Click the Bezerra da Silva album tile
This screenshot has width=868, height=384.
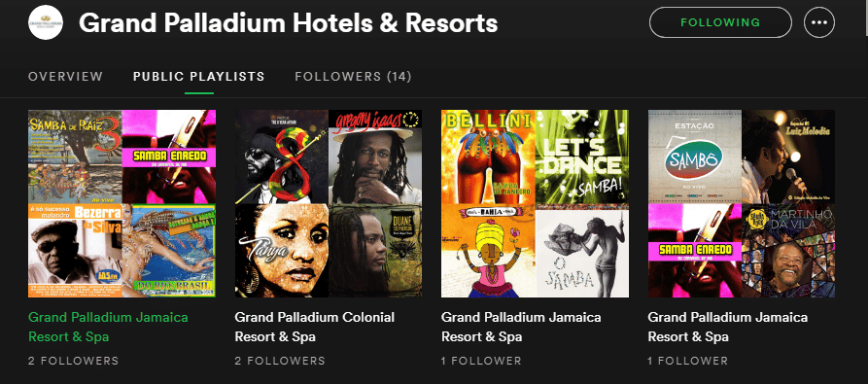coord(75,251)
